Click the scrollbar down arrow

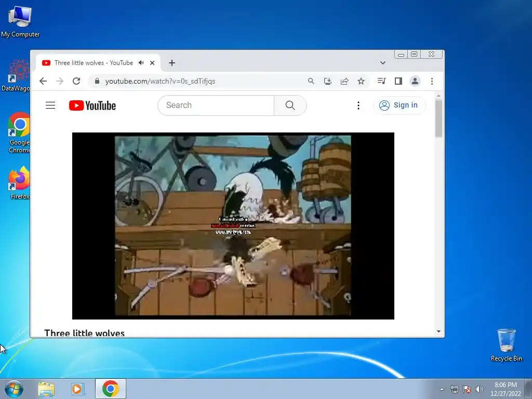tap(438, 331)
